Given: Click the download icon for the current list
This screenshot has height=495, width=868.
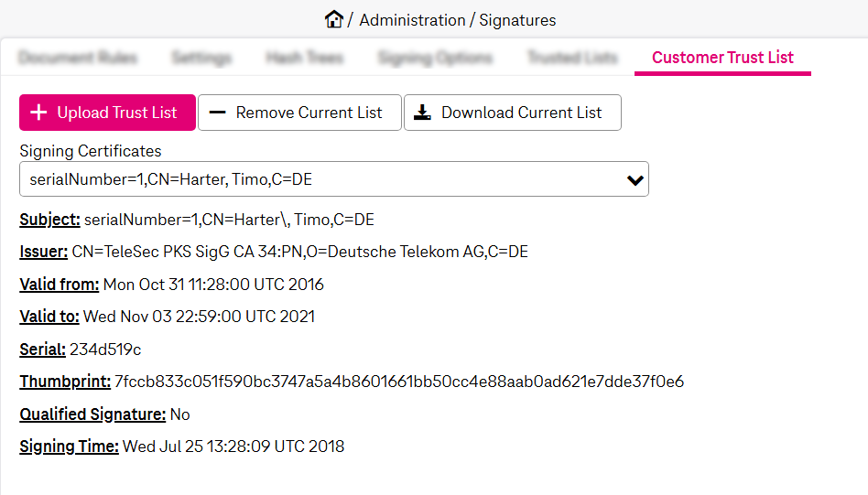Looking at the screenshot, I should point(422,113).
